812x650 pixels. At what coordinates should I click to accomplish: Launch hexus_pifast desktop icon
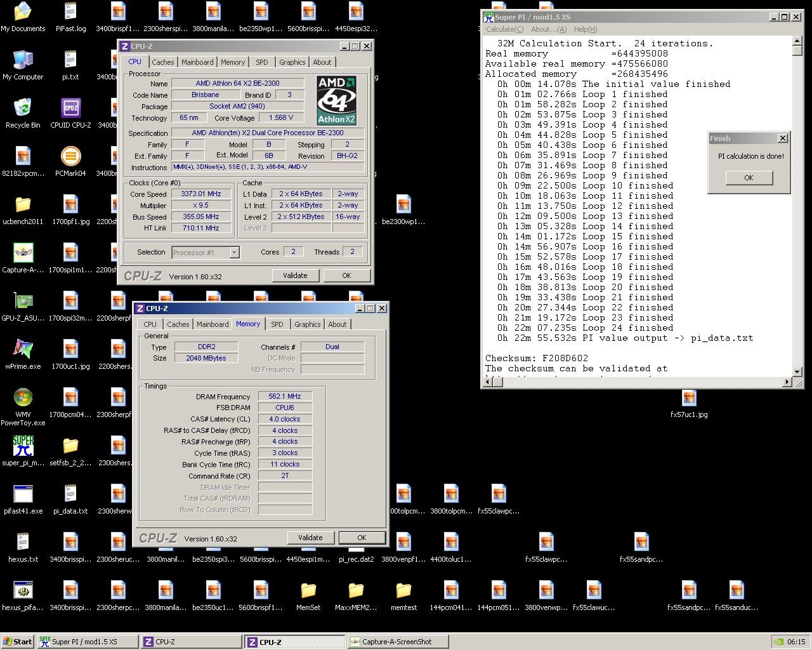(23, 596)
